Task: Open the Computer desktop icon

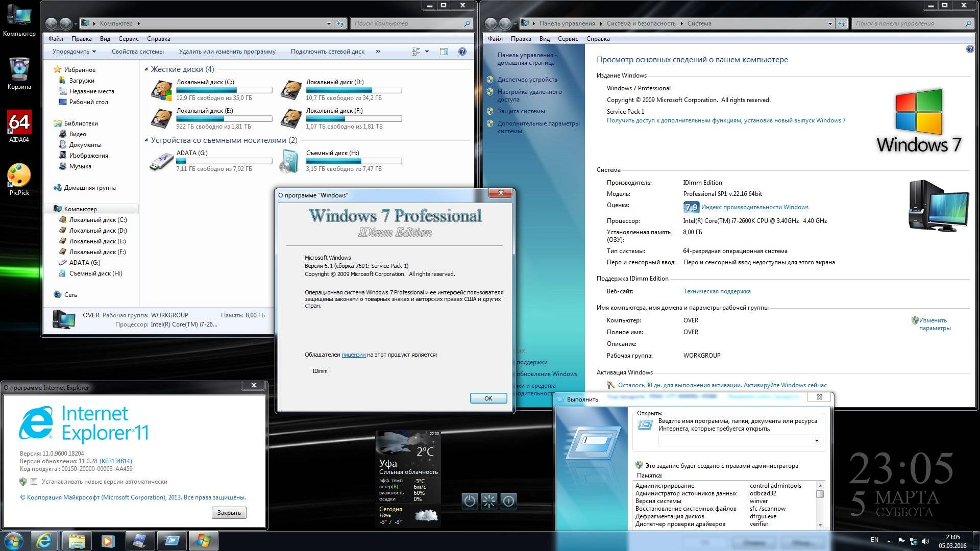Action: 19,20
